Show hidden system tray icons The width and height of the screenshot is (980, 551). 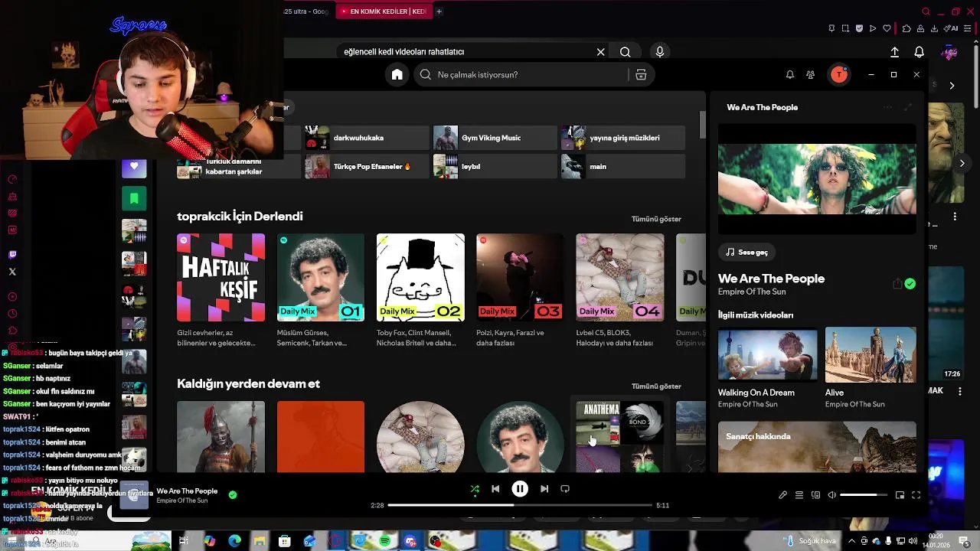tap(851, 541)
